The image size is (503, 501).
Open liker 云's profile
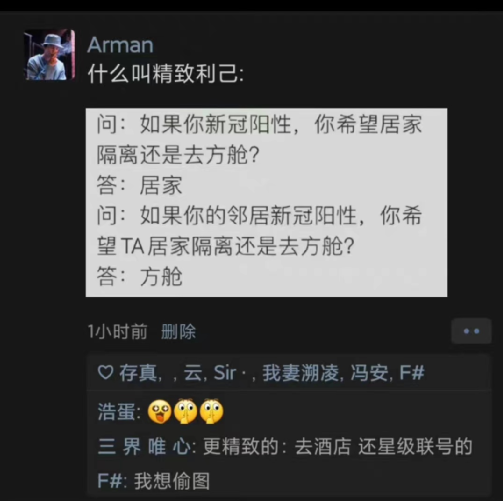pyautogui.click(x=193, y=373)
